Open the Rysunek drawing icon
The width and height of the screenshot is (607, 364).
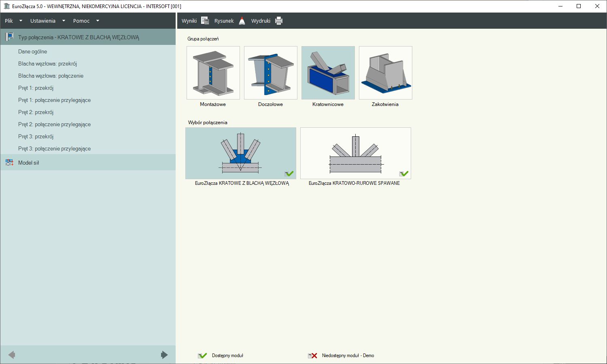[242, 21]
